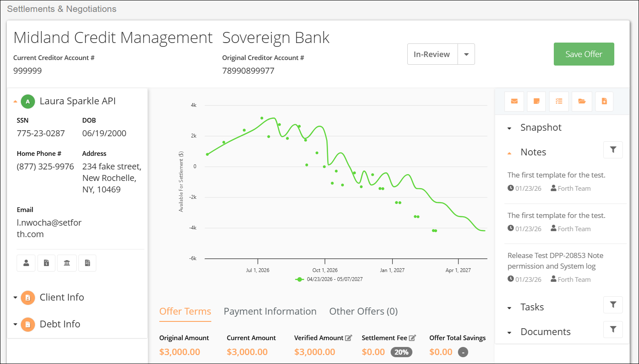639x364 pixels.
Task: Open the Other Offers (0) tab
Action: click(363, 312)
